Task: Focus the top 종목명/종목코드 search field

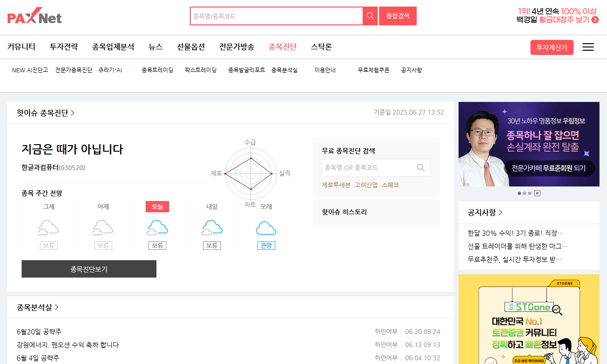Action: (277, 16)
